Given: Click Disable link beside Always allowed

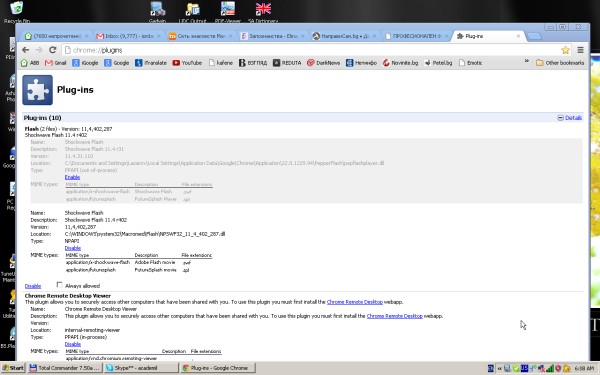Looking at the screenshot, I should click(x=33, y=286).
